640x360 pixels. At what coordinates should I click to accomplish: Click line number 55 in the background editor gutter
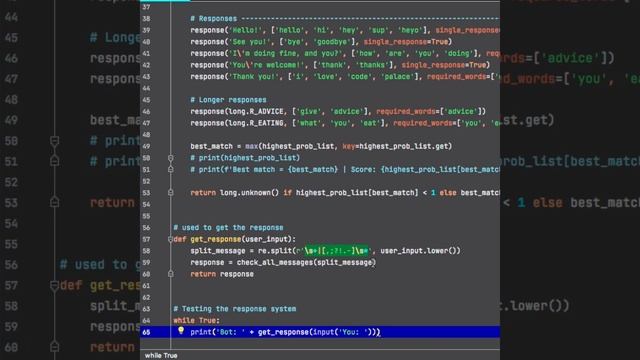[x=11, y=244]
